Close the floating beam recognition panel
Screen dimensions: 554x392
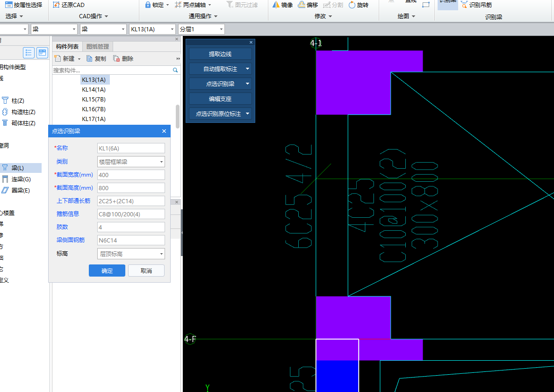[251, 42]
